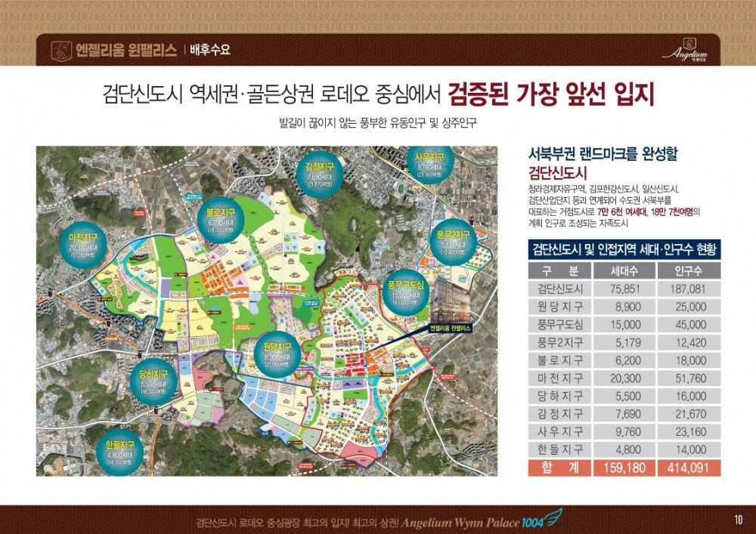Click the 사우지구 row label in table
Screen dimensions: 756x534
pos(559,431)
